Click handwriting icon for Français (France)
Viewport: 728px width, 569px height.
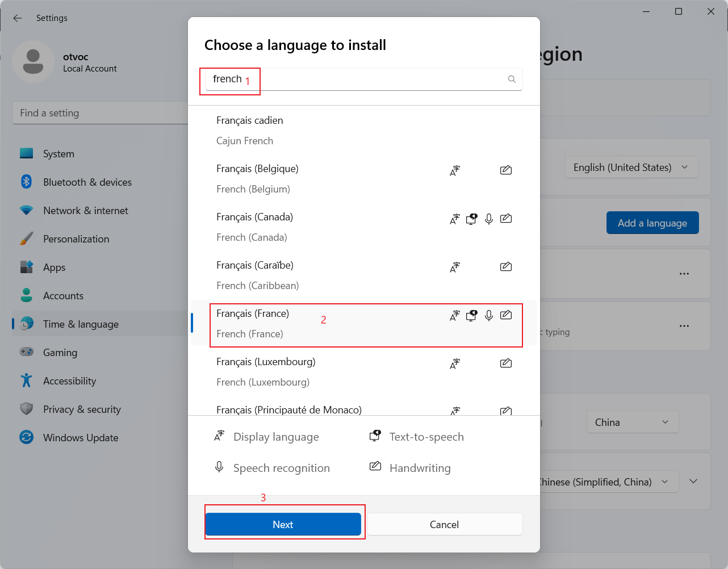pyautogui.click(x=506, y=315)
